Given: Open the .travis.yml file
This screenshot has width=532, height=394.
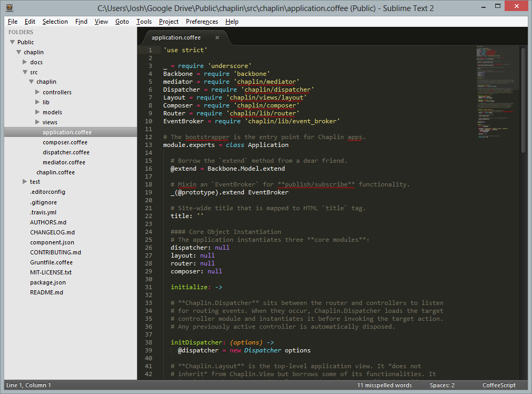Looking at the screenshot, I should click(x=43, y=212).
